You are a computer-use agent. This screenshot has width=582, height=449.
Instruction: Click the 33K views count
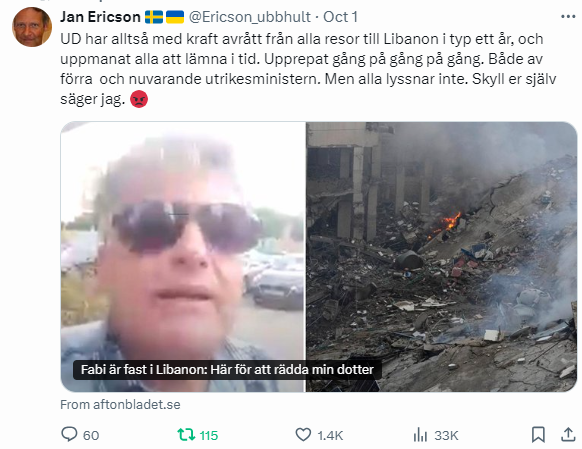(446, 435)
